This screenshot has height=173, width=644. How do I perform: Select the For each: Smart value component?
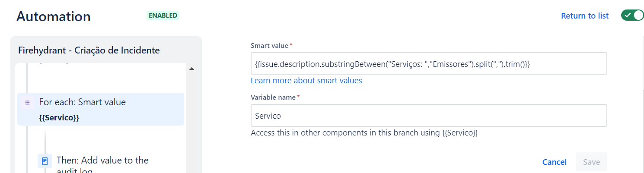[101, 109]
